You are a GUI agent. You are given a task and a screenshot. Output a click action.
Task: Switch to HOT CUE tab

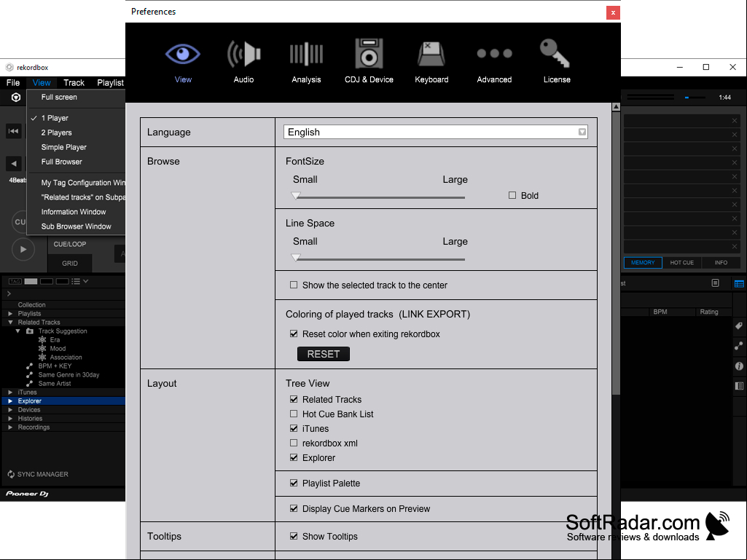pyautogui.click(x=681, y=262)
